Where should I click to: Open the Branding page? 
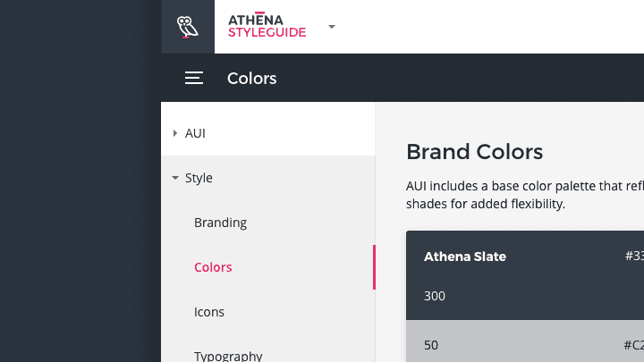click(x=220, y=223)
